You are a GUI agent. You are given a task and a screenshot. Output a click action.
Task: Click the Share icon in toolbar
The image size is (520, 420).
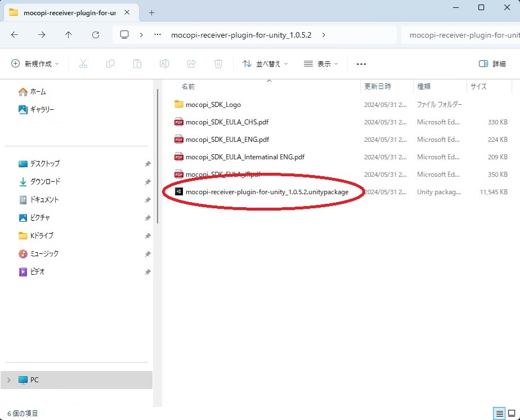point(191,64)
